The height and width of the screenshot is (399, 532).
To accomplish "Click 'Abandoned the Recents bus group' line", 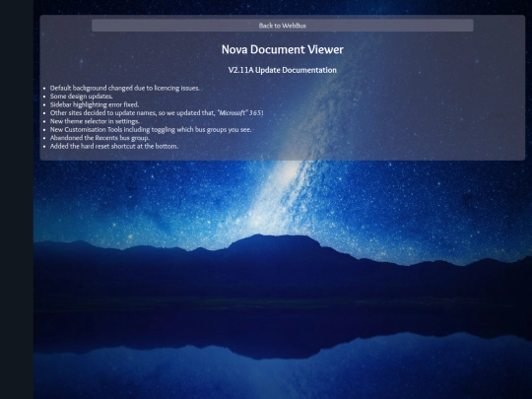I will point(100,138).
